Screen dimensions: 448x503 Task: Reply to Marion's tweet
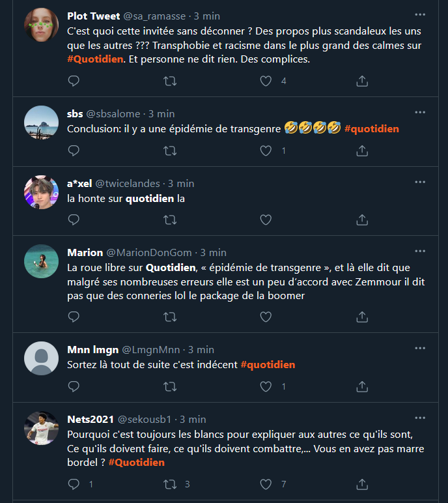(x=74, y=317)
